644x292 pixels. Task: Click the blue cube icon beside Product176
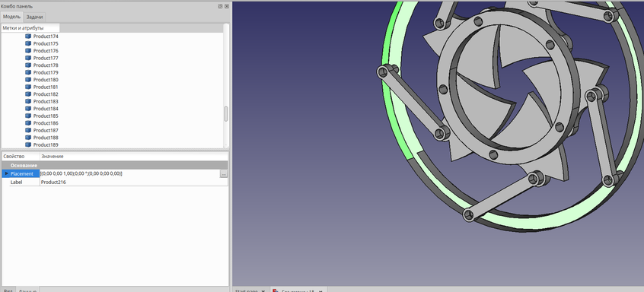pyautogui.click(x=28, y=50)
